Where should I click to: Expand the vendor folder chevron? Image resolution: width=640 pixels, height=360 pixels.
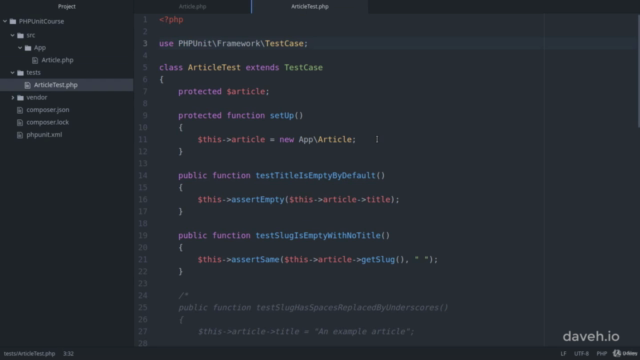tap(13, 98)
